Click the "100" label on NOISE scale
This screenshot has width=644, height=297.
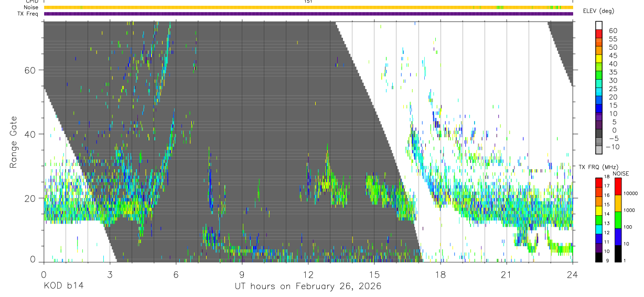628,227
